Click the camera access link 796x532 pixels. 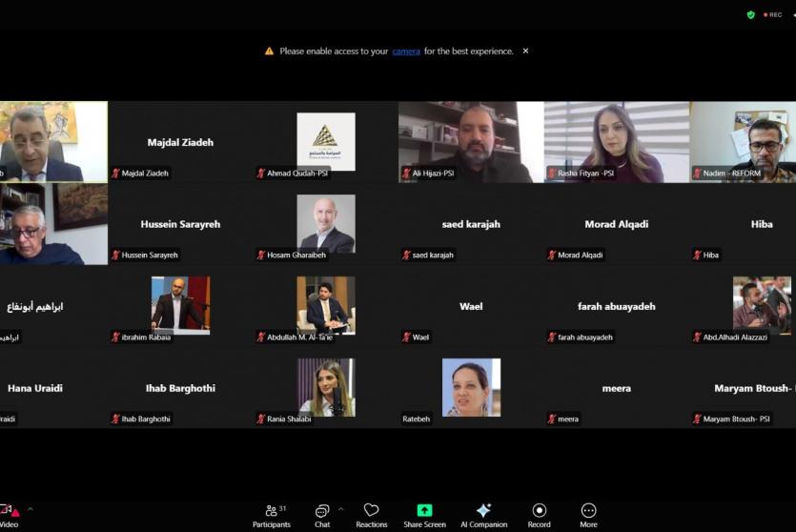pyautogui.click(x=406, y=51)
